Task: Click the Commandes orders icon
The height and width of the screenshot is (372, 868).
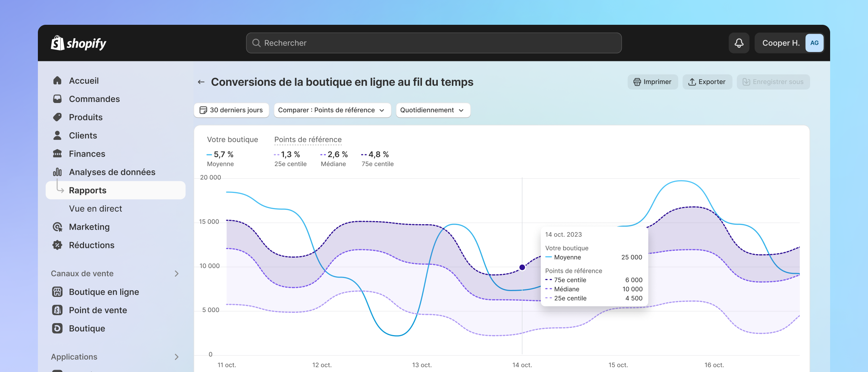Action: (58, 99)
